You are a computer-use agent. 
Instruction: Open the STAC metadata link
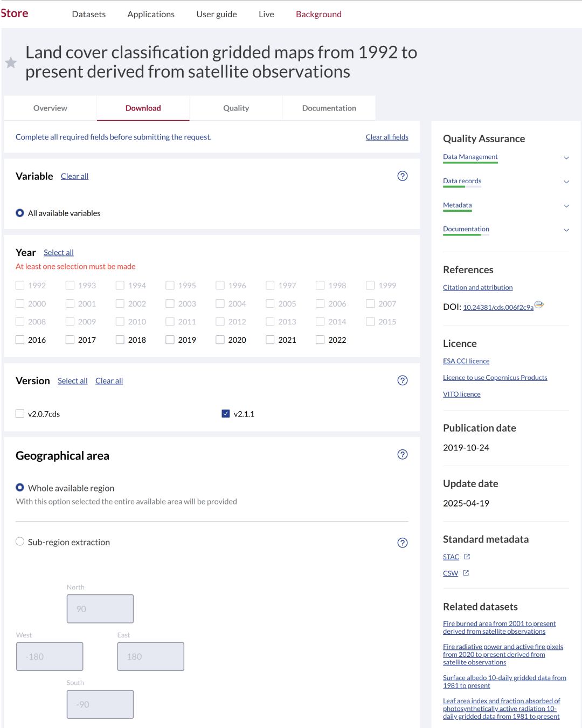[x=451, y=557]
